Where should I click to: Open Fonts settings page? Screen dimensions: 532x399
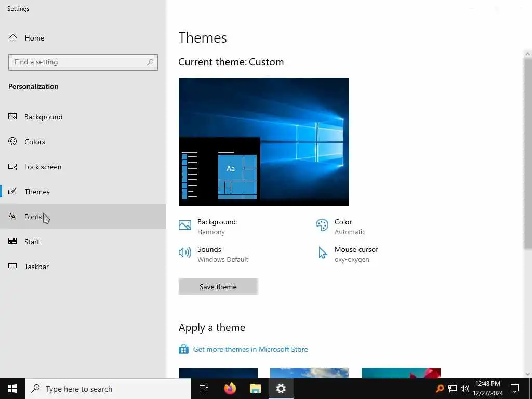pos(83,217)
